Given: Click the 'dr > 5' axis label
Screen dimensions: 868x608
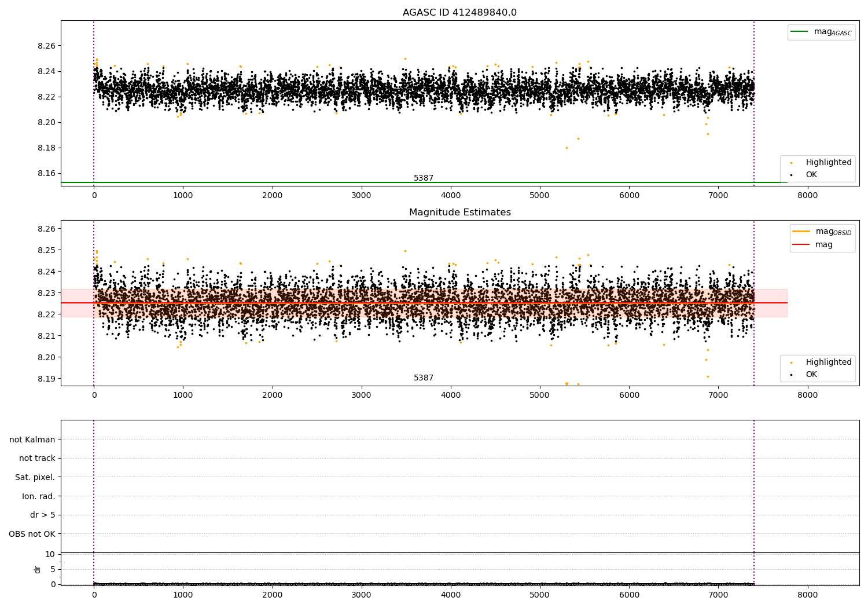Looking at the screenshot, I should coord(43,515).
